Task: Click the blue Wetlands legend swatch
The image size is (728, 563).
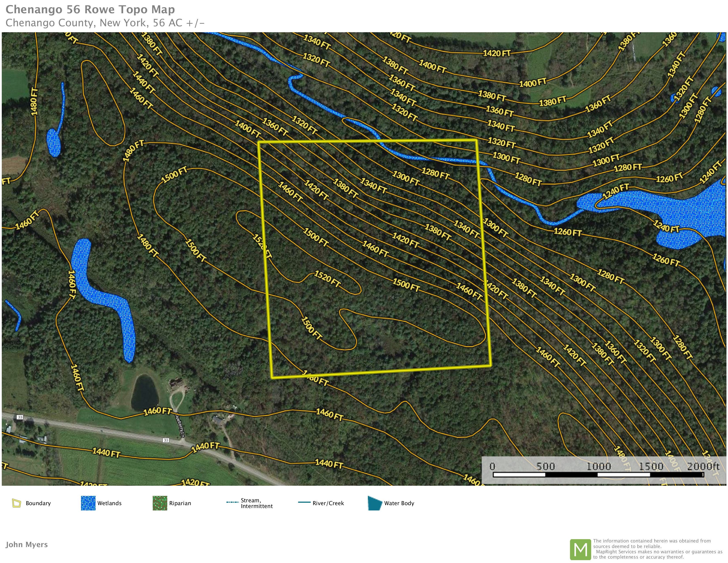Action: click(88, 503)
